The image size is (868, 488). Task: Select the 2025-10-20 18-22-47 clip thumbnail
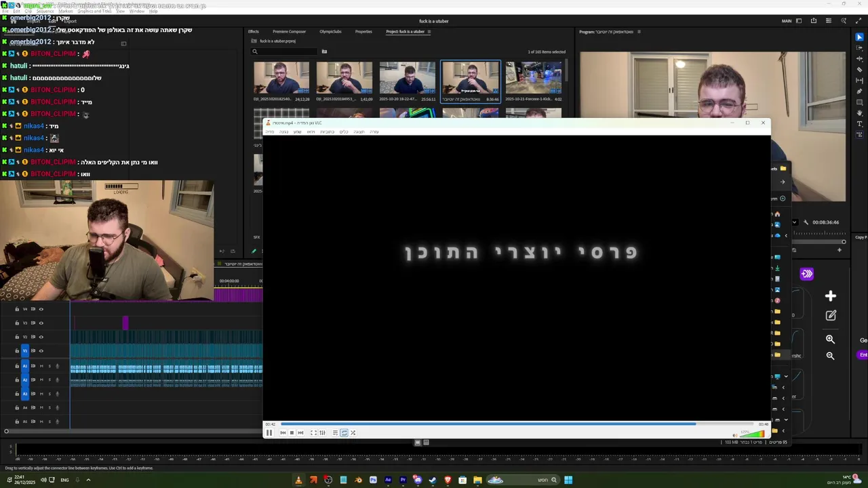[408, 78]
